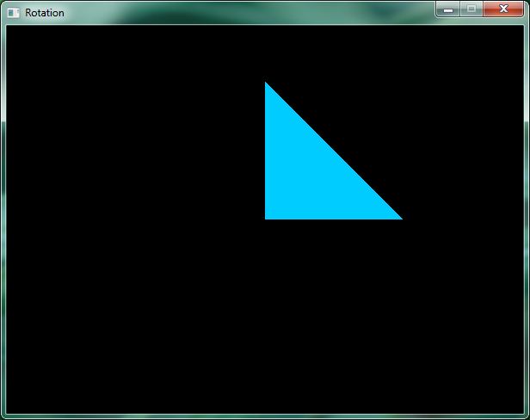Click the bottom-right corner of the black canvas

521,411
